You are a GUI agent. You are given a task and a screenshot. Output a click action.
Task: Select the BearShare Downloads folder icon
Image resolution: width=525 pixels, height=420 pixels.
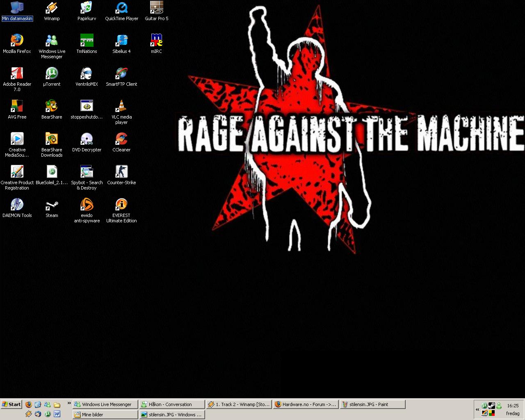(52, 145)
